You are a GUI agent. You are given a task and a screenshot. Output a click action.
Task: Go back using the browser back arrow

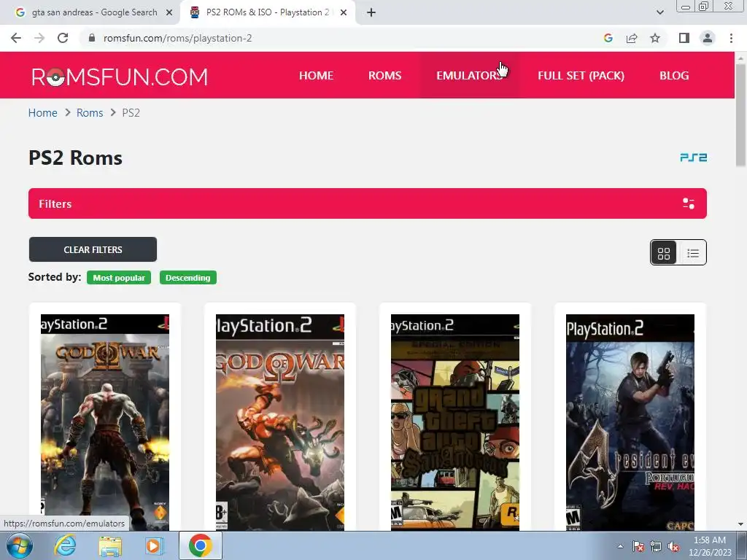[16, 38]
